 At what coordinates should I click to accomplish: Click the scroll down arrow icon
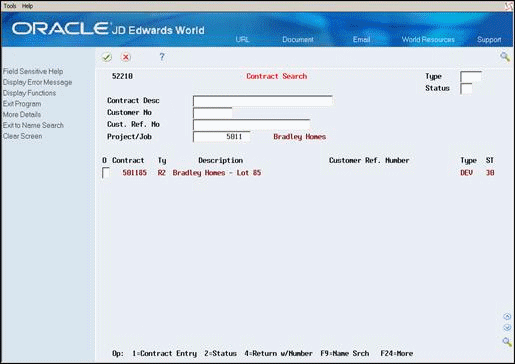pos(507,328)
